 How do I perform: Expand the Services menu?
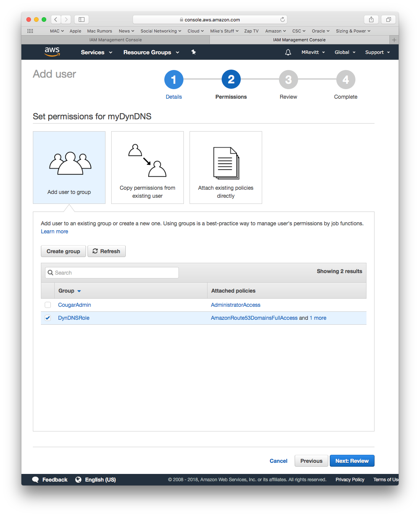[97, 52]
